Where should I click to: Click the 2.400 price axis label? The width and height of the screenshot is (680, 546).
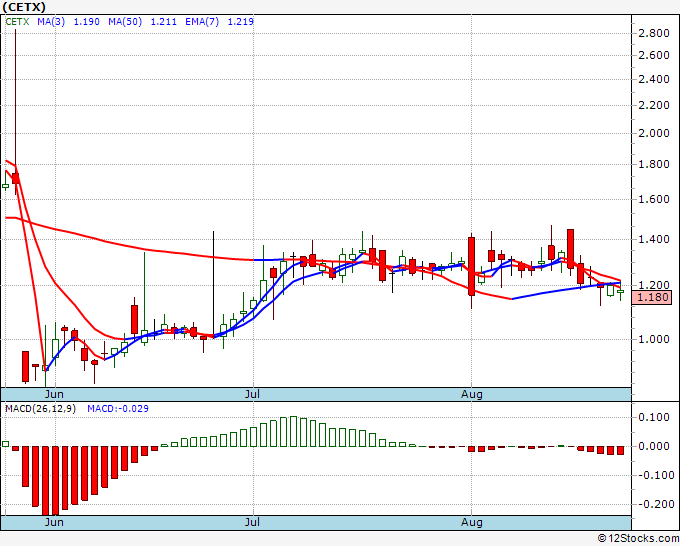coord(654,79)
